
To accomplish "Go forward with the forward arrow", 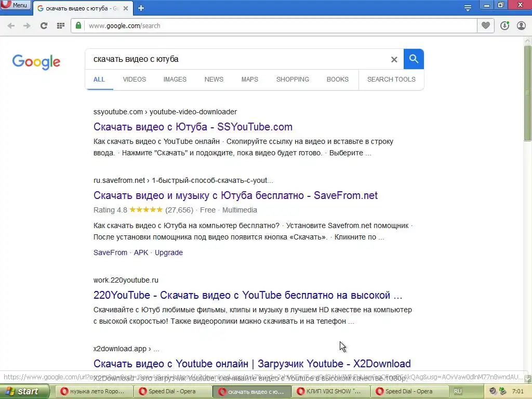I will [x=27, y=26].
